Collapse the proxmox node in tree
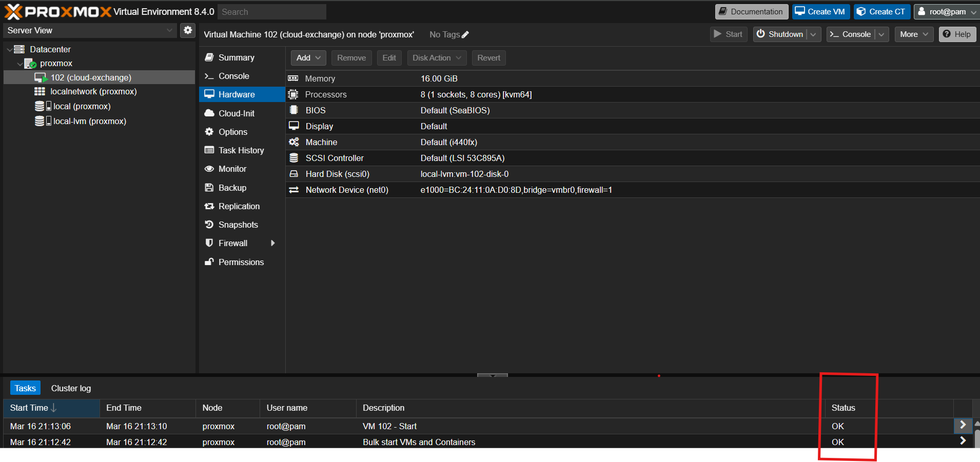Viewport: 980px width, 462px height. pyautogui.click(x=20, y=64)
